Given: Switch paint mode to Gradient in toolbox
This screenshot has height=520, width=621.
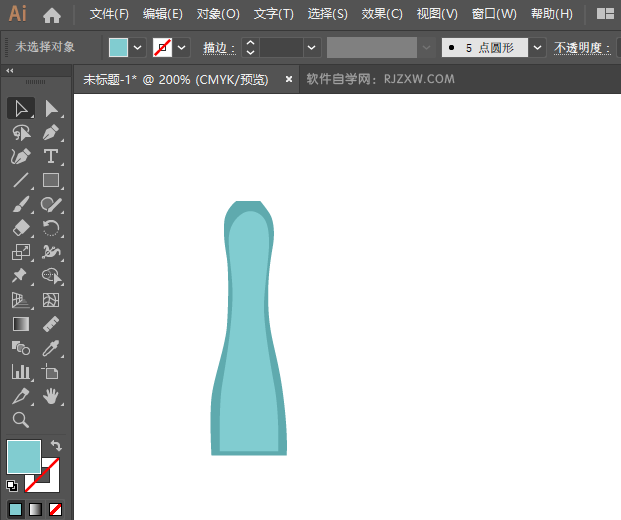Looking at the screenshot, I should tap(36, 509).
